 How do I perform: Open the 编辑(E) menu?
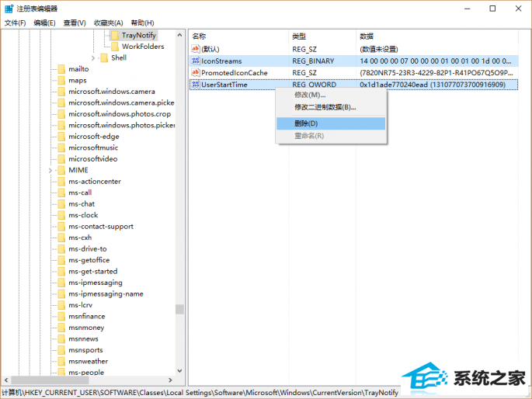pos(44,23)
